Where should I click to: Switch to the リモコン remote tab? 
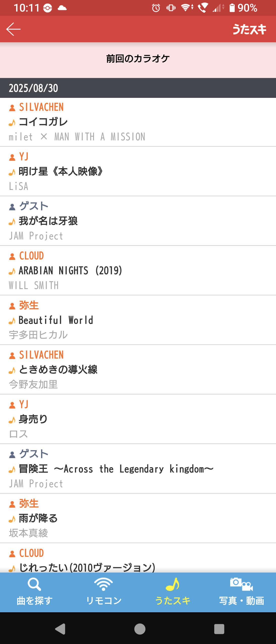click(104, 592)
